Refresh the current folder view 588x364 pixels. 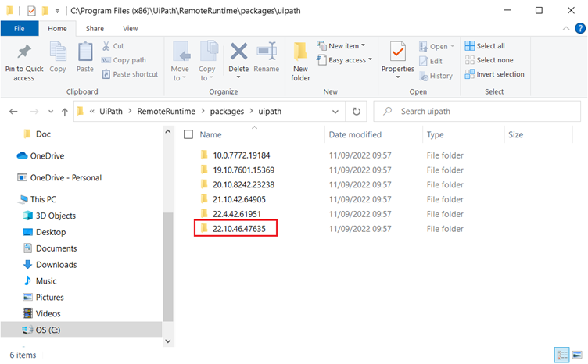coord(357,111)
